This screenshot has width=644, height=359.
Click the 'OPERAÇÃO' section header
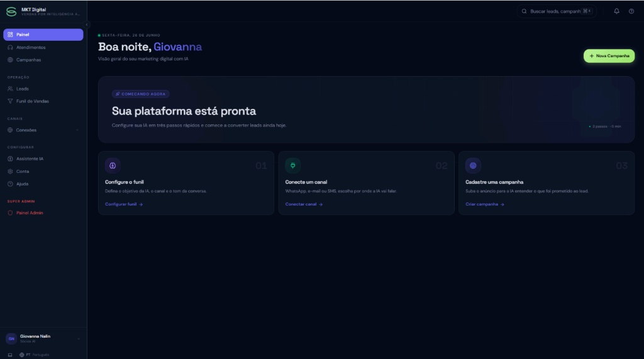(18, 77)
